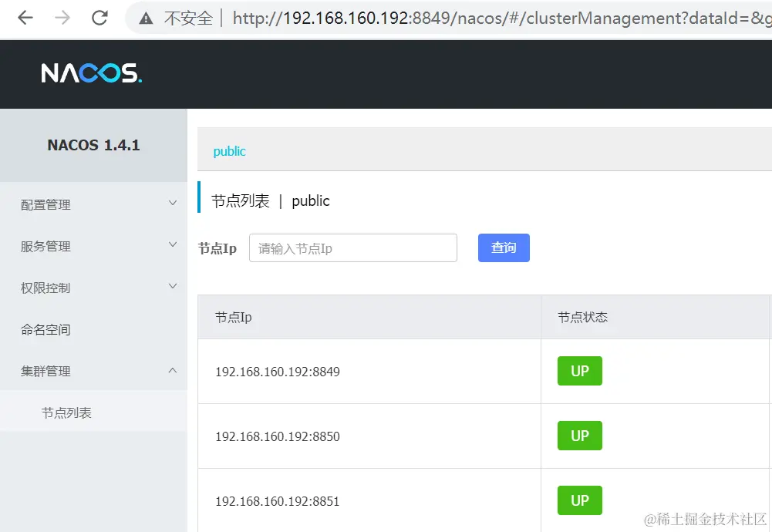Open the NACOS logo home link
The height and width of the screenshot is (532, 772).
tap(92, 73)
